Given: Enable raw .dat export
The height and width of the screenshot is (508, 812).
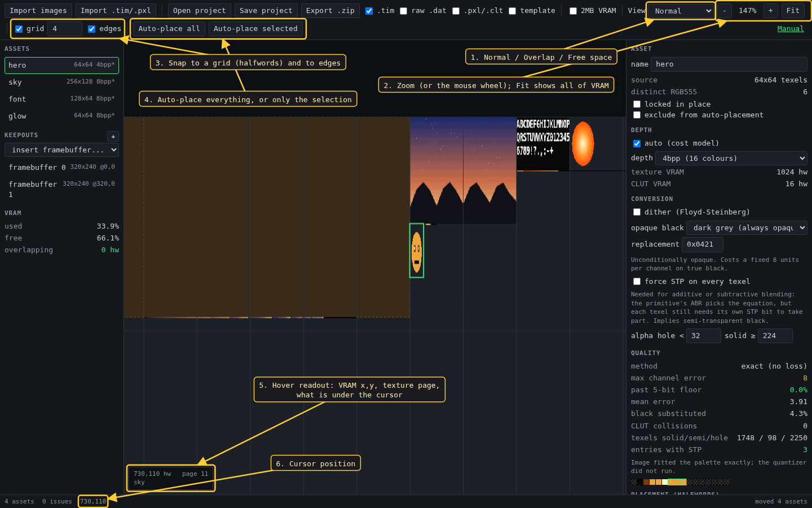Looking at the screenshot, I should (x=403, y=11).
